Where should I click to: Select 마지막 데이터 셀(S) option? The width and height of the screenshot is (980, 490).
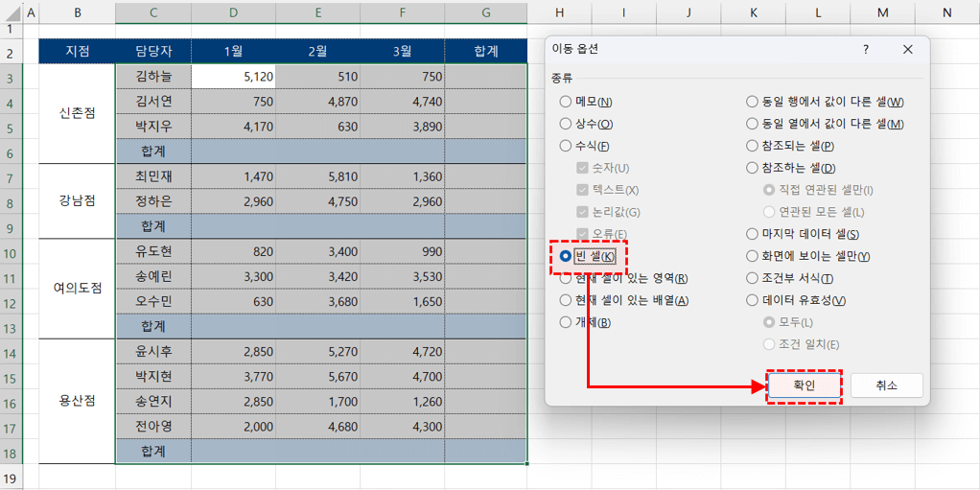[803, 234]
